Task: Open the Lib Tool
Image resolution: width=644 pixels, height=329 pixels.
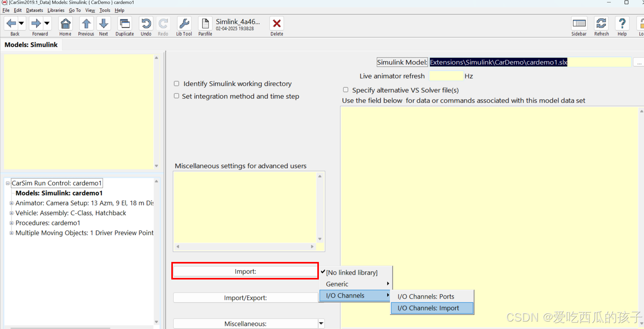Action: (184, 23)
